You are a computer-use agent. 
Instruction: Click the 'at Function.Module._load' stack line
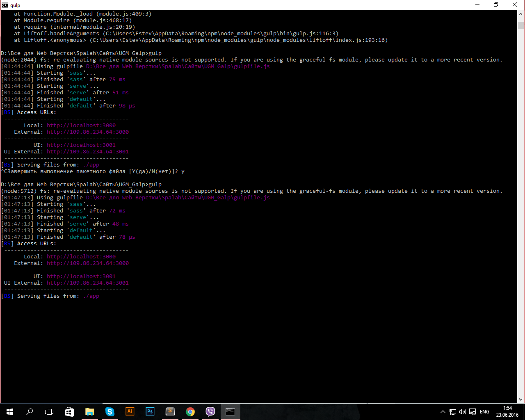tap(83, 14)
